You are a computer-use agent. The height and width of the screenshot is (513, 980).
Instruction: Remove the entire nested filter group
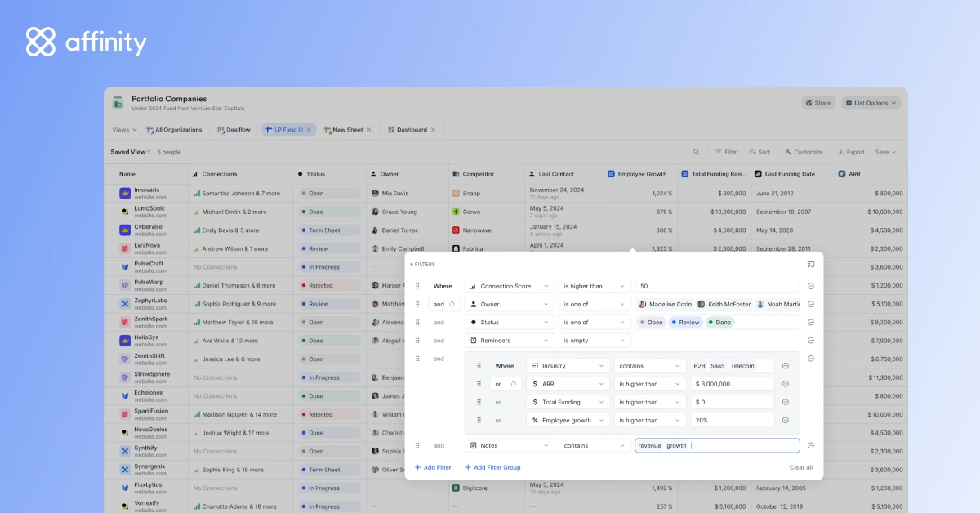click(811, 359)
